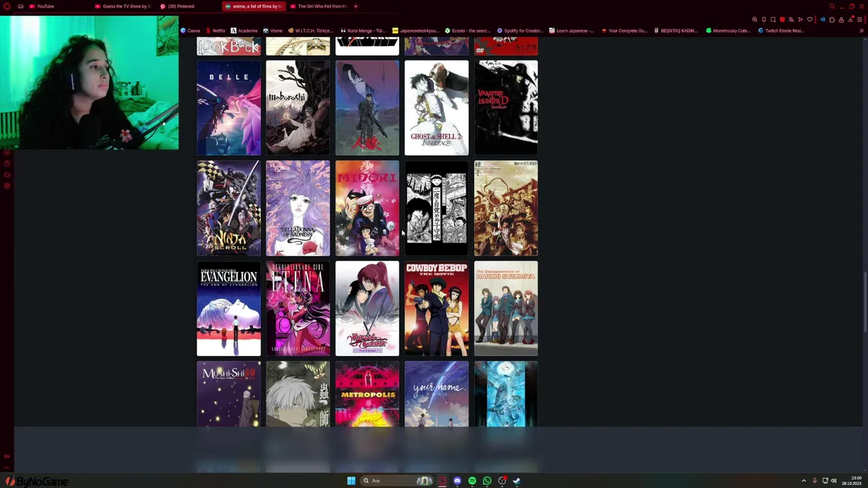868x488 pixels.
Task: Open the page translate icon
Action: click(x=791, y=20)
